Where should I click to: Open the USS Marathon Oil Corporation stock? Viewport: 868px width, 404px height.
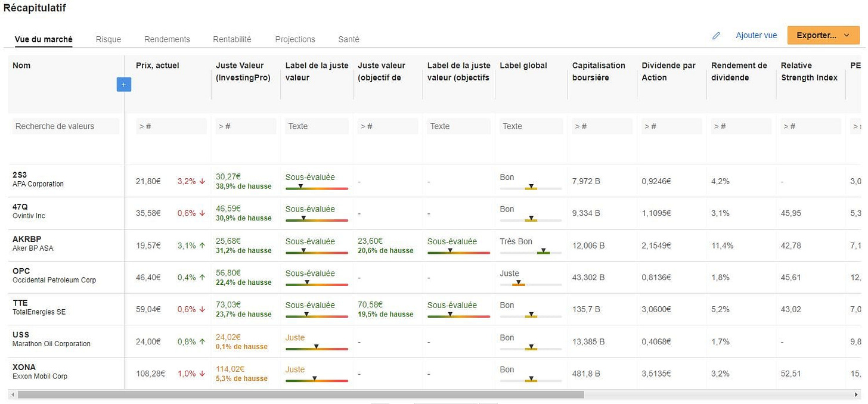(x=51, y=339)
